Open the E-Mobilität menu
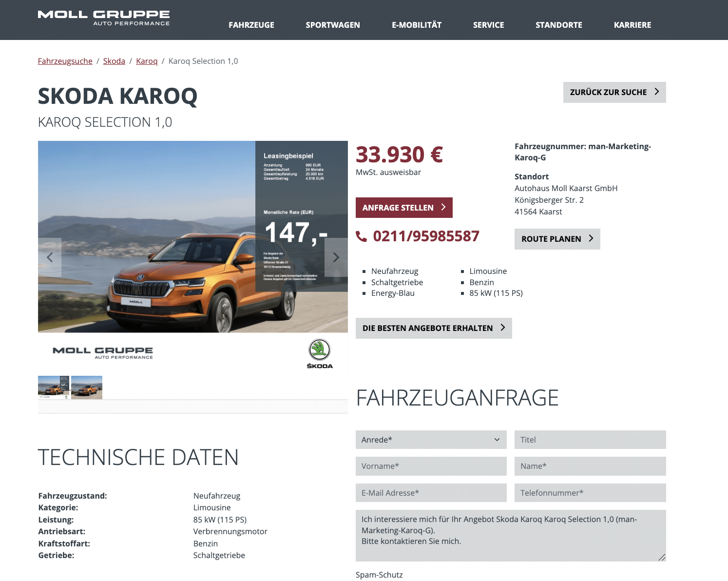The height and width of the screenshot is (581, 728). pos(417,25)
